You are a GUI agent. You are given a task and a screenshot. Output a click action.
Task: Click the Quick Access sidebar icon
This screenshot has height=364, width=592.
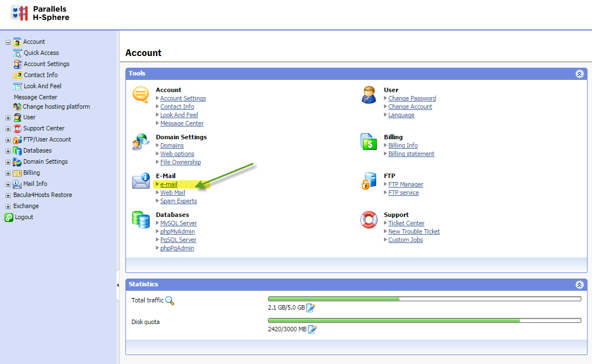(17, 53)
